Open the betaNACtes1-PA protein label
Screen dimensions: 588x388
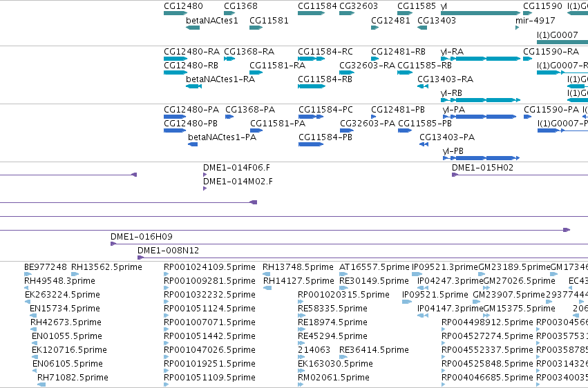click(222, 137)
